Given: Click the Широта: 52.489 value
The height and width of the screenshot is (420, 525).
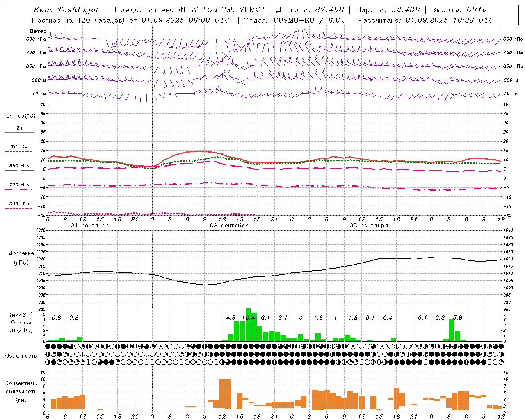Looking at the screenshot, I should (x=388, y=10).
